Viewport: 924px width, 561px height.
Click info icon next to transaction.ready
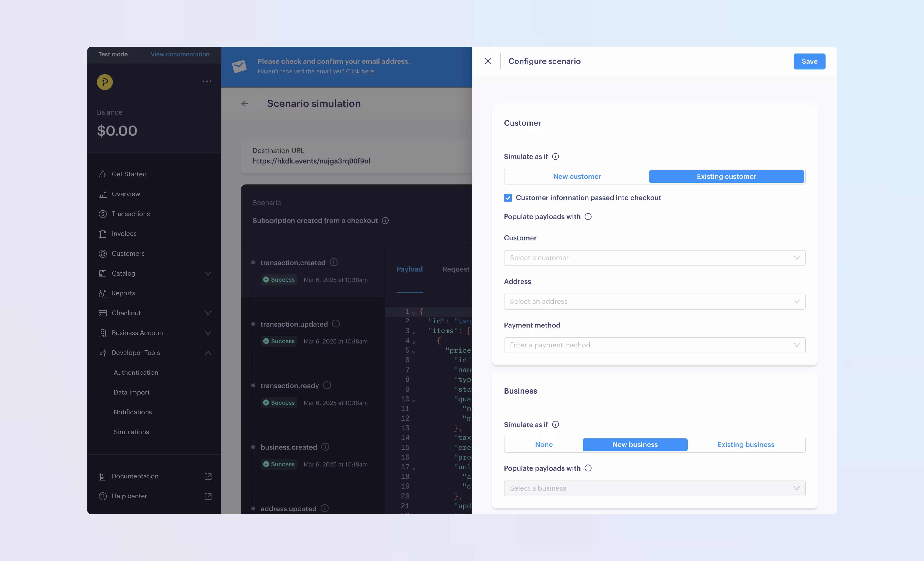(x=327, y=385)
